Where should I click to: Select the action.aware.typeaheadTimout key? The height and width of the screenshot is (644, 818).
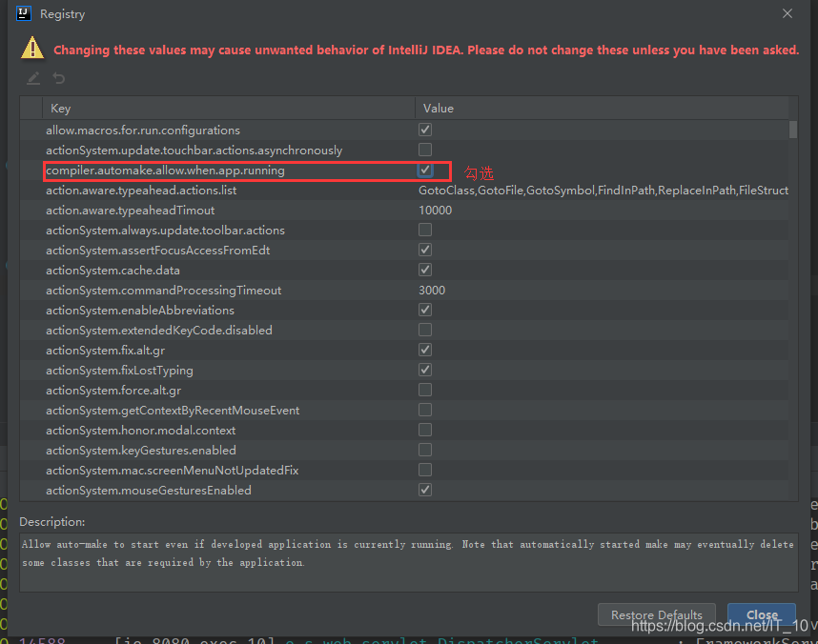coord(131,211)
